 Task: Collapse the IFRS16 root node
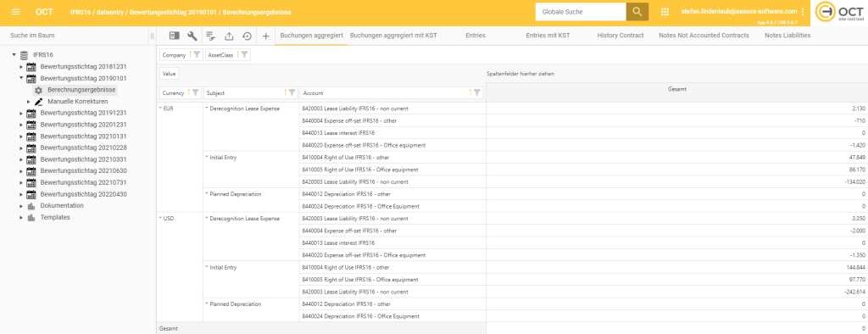click(14, 55)
